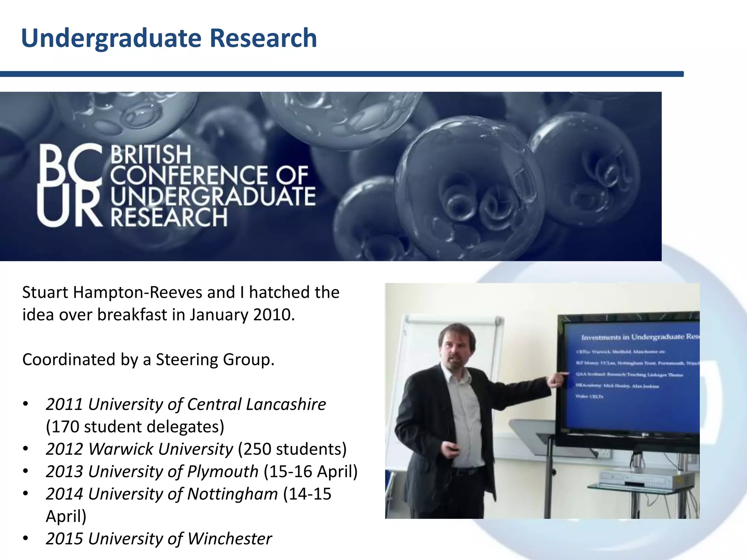
Task: Select '2012 Warwick University (250 students)' bullet
Action: 196,449
